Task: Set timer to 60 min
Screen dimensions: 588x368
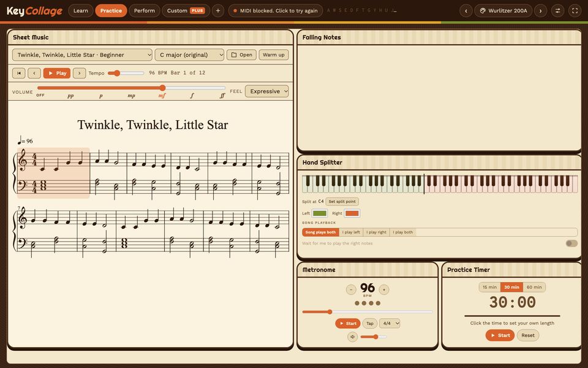Action: 534,287
